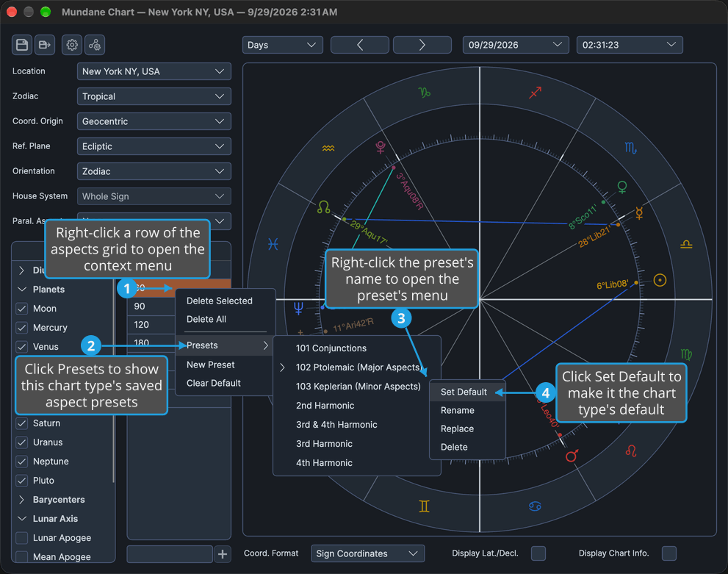Uncheck the Venus checkbox
The image size is (728, 574).
click(x=22, y=347)
